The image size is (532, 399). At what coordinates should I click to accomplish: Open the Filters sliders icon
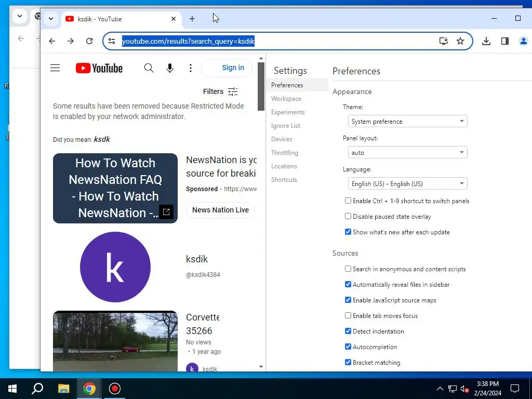pyautogui.click(x=233, y=91)
